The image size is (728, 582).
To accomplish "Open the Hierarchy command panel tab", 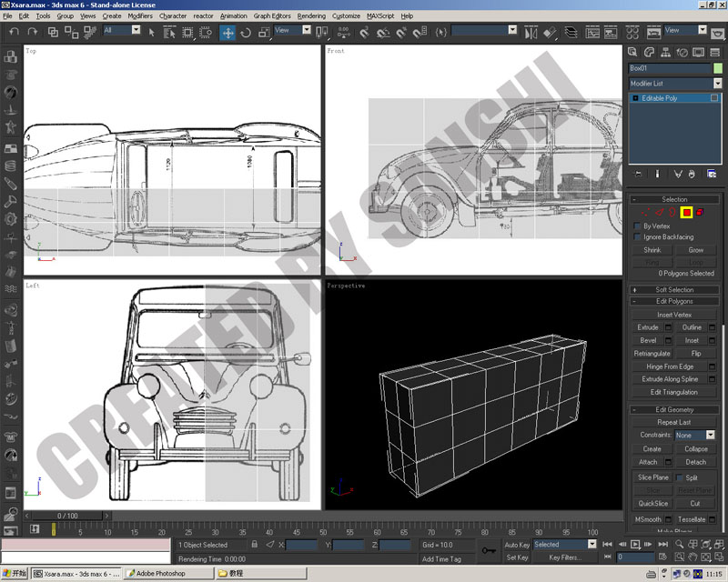I will coord(665,53).
